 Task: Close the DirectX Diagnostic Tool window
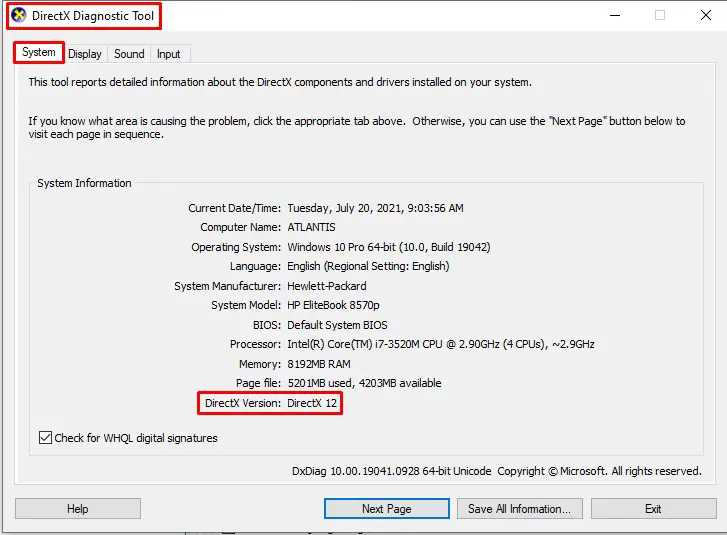(706, 15)
